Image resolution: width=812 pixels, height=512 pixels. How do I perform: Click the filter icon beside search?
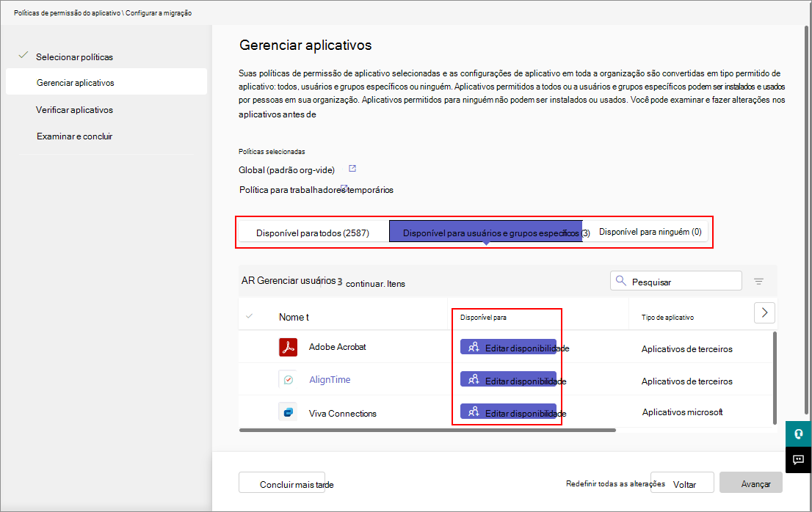759,281
